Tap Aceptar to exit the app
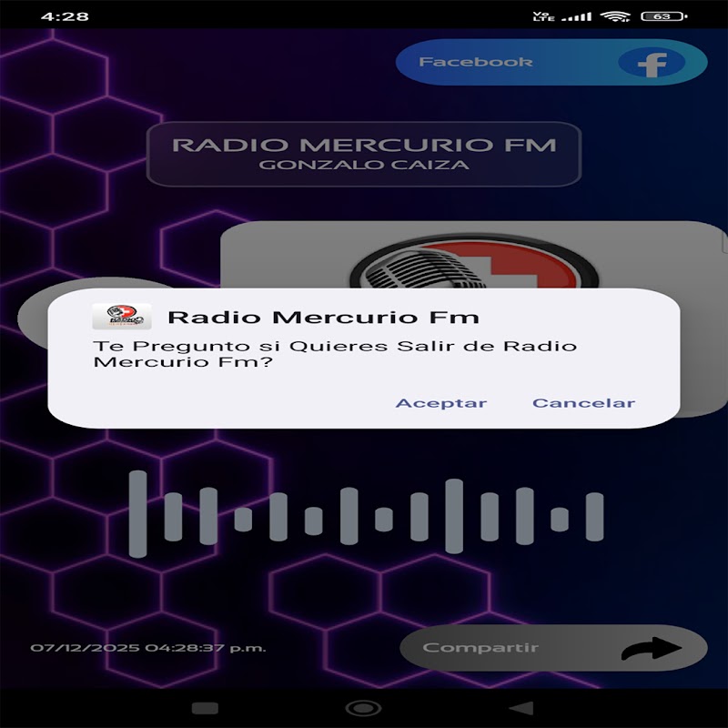 [x=440, y=402]
